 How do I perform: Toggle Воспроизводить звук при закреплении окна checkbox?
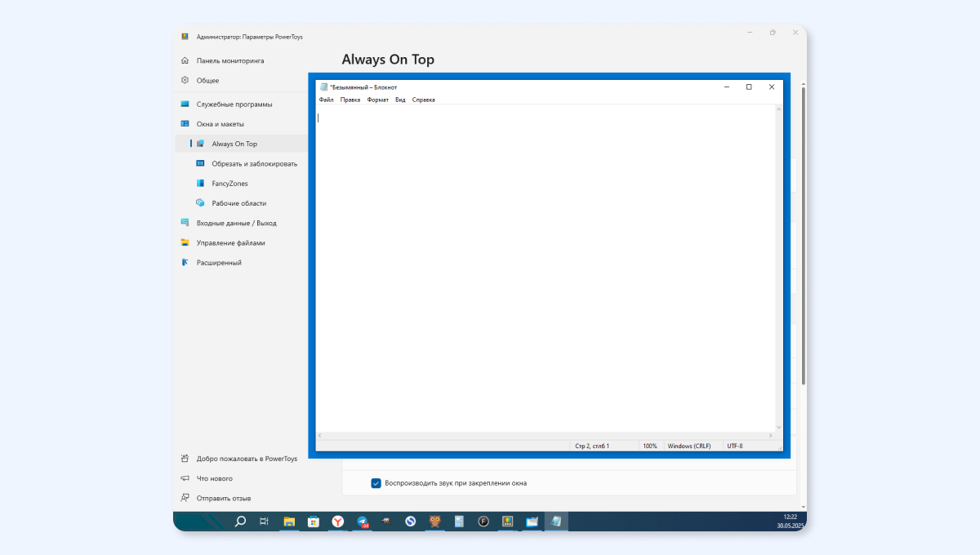(376, 483)
